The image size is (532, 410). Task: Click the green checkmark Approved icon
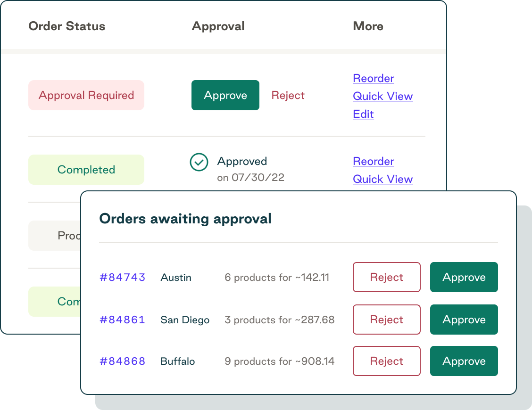[199, 162]
